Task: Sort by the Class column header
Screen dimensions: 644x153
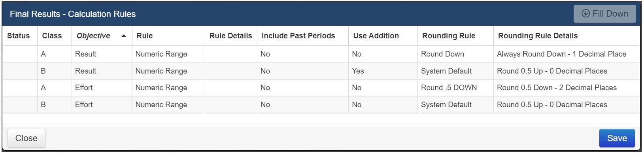Action: tap(52, 36)
